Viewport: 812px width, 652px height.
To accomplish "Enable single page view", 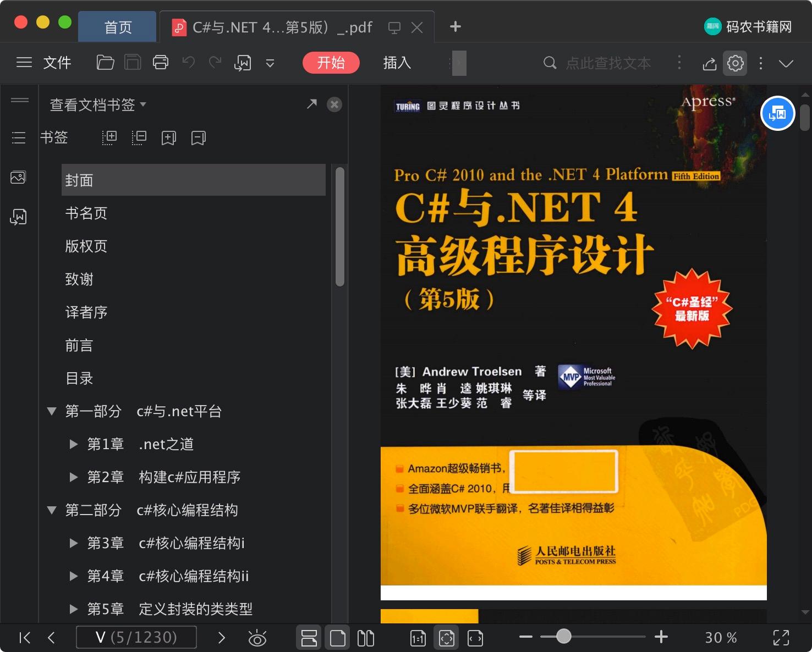I will click(x=337, y=638).
